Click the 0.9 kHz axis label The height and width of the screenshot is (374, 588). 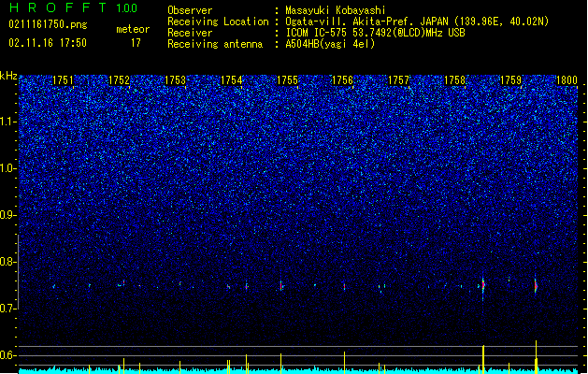[8, 215]
